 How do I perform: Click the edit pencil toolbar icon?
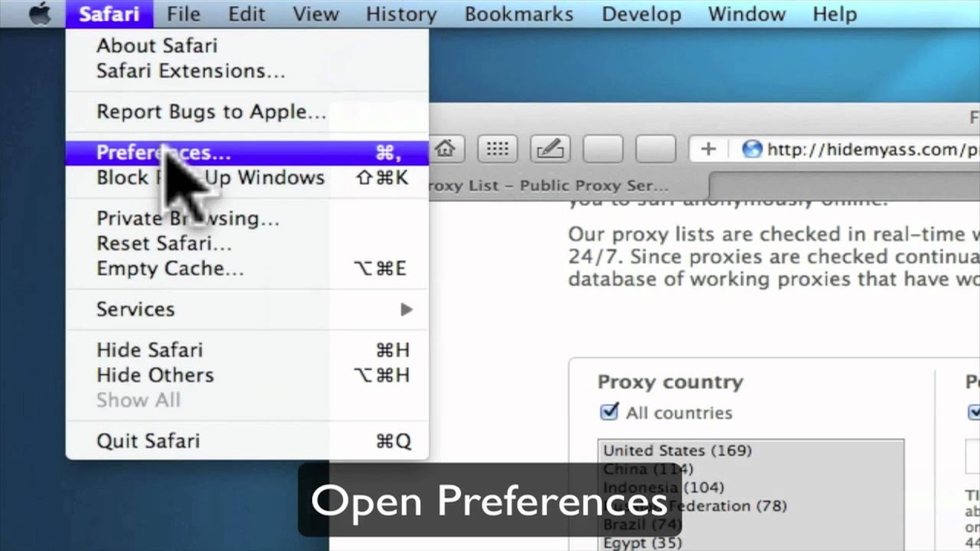pyautogui.click(x=550, y=149)
